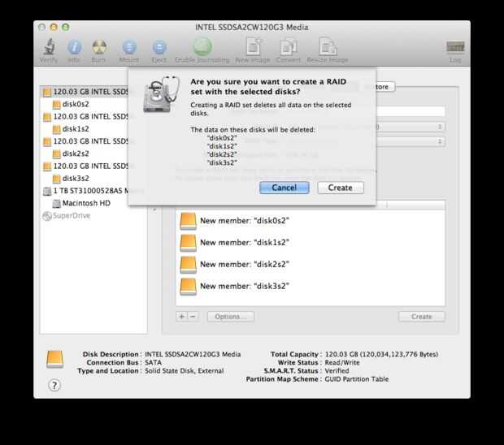This screenshot has width=504, height=445.
Task: Click the yellow minimize window button
Action: (54, 28)
